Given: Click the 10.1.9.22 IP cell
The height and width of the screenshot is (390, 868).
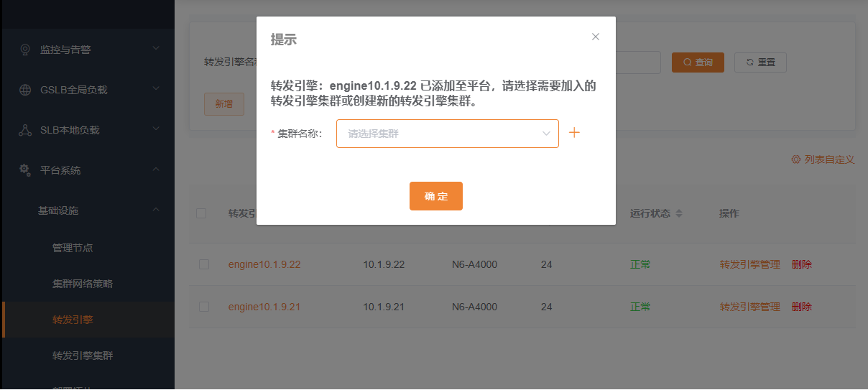Looking at the screenshot, I should tap(384, 264).
